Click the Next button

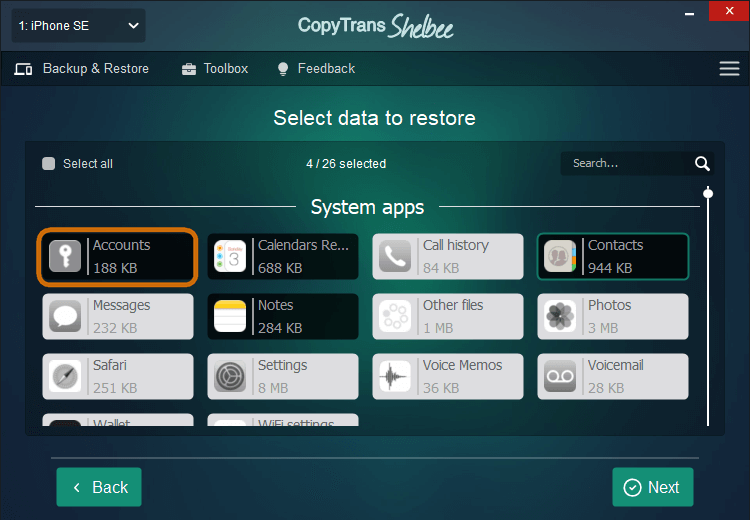(652, 487)
